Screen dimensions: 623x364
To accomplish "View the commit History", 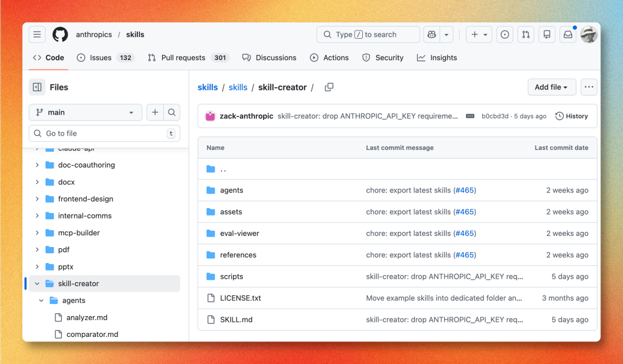I will (571, 116).
